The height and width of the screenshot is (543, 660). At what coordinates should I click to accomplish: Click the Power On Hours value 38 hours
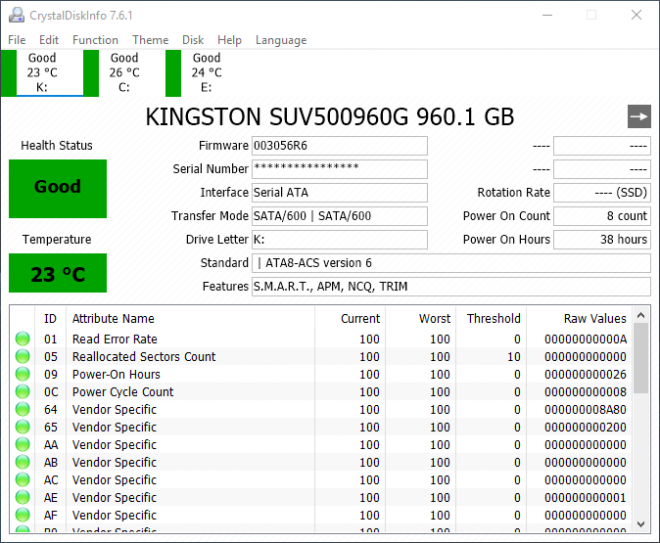tap(602, 240)
